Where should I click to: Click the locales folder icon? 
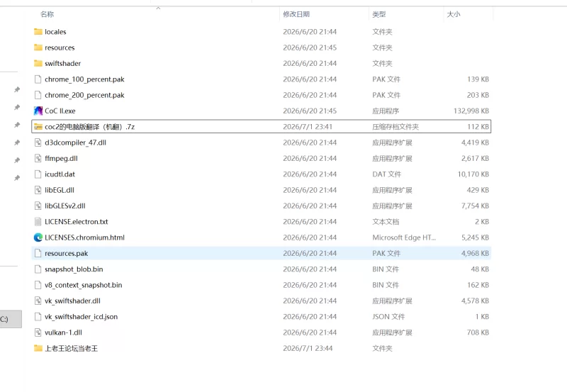point(38,32)
